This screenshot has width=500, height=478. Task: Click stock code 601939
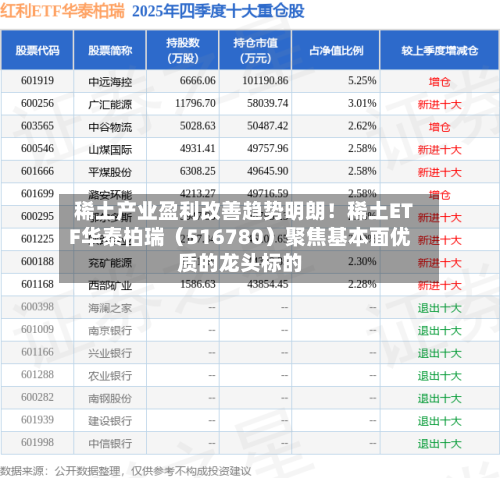click(x=37, y=420)
